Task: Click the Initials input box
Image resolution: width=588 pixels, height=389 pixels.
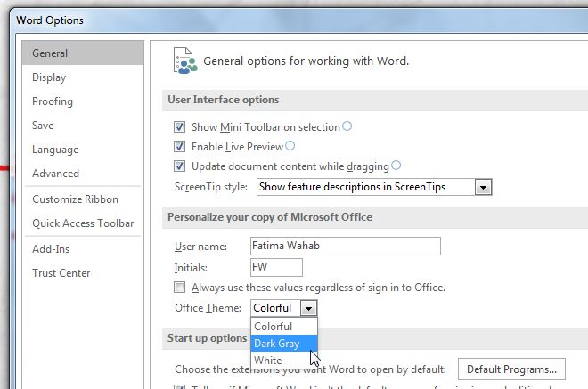Action: pos(277,267)
